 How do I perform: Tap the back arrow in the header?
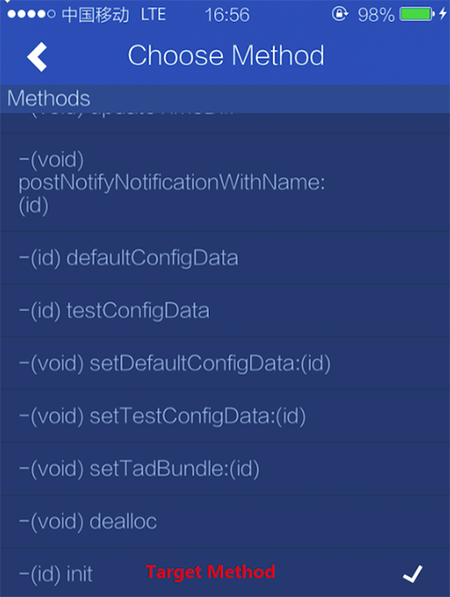tap(37, 57)
